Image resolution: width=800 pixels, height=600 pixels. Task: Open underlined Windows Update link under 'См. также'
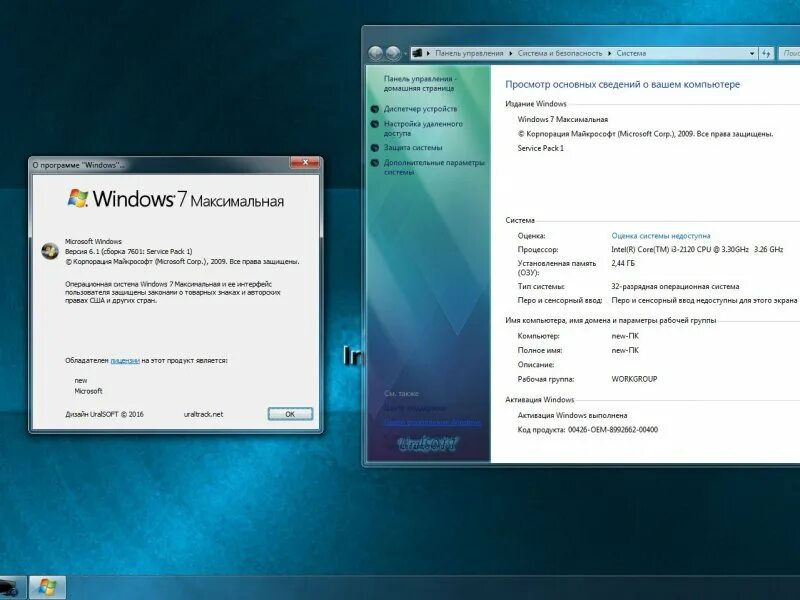[x=432, y=422]
